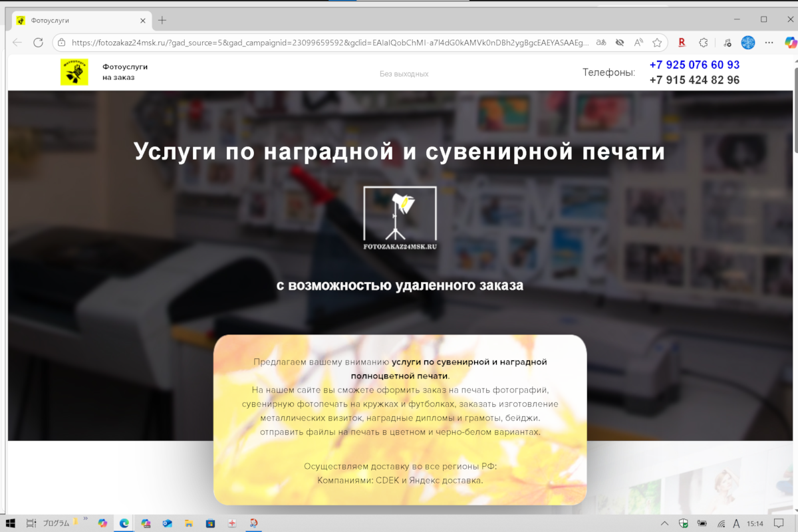Toggle the IME input mode A indicator
Screen dimensions: 798x532
[x=736, y=523]
